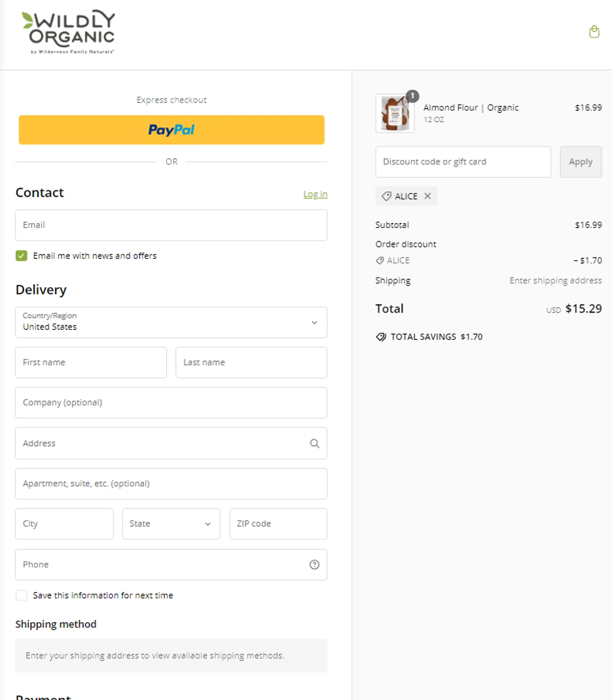The height and width of the screenshot is (700, 612).
Task: Expand the State dropdown
Action: point(171,524)
